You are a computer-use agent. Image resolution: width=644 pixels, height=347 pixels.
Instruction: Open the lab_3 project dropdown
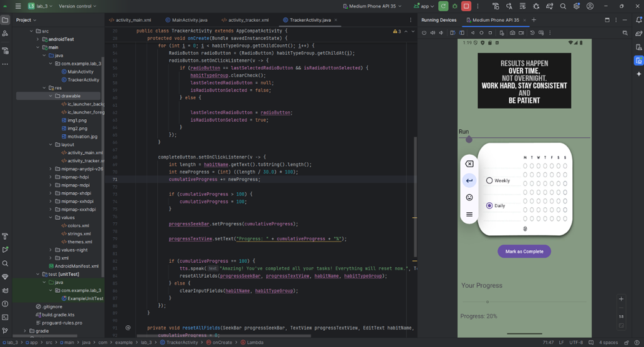(x=41, y=6)
